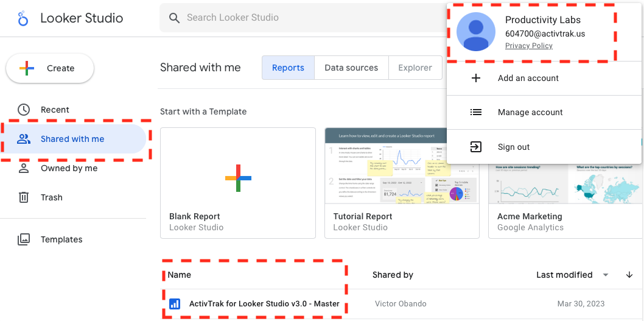
Task: Click the profile avatar picture
Action: 475,32
